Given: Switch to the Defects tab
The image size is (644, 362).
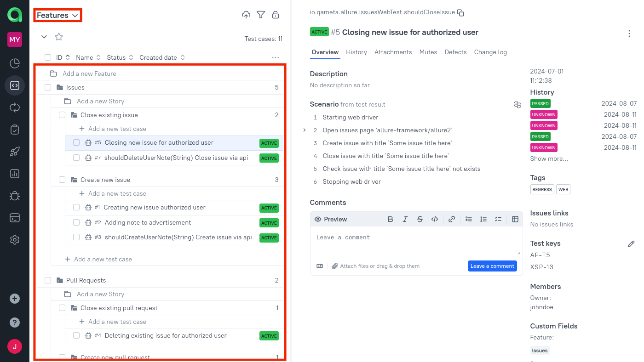Looking at the screenshot, I should (x=456, y=52).
